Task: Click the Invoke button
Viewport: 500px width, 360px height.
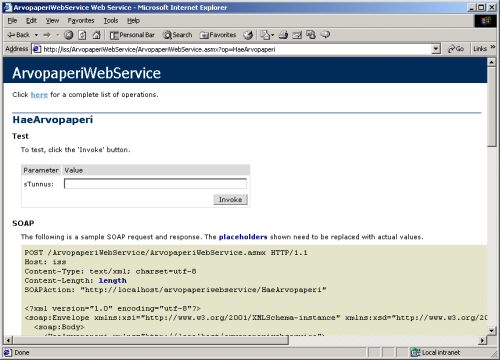Action: 230,199
